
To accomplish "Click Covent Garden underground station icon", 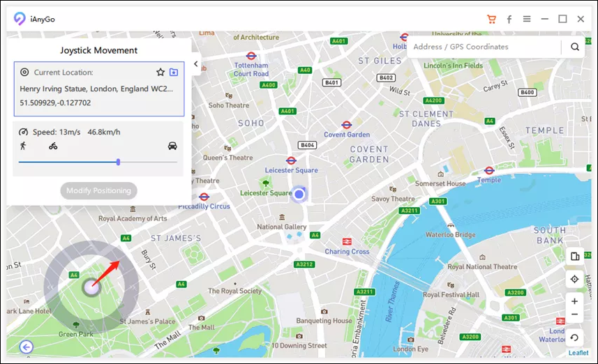I will tap(346, 125).
